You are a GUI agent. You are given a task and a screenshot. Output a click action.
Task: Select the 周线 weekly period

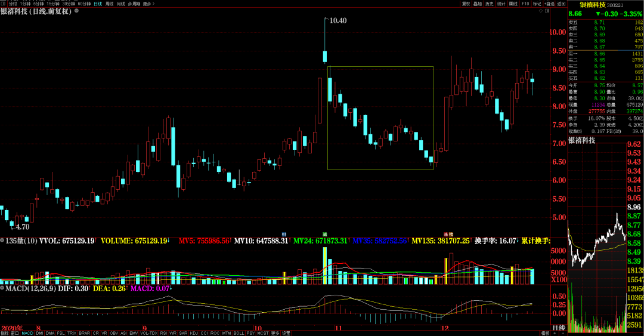(109, 4)
